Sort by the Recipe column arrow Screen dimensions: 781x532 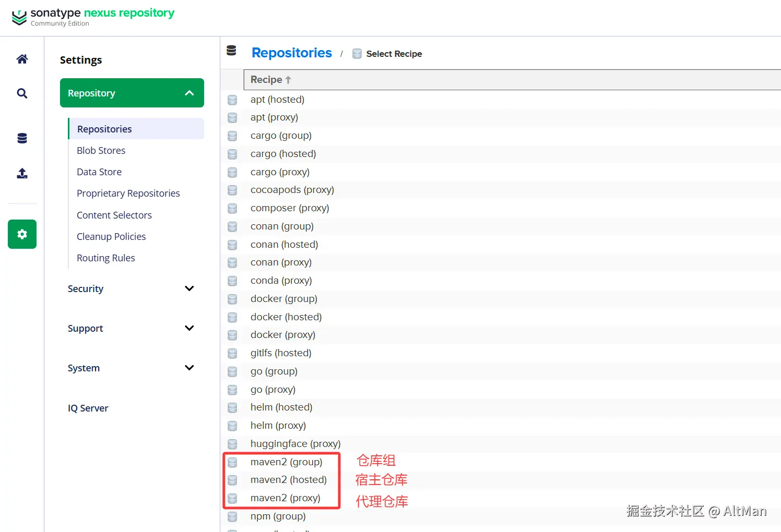tap(288, 80)
